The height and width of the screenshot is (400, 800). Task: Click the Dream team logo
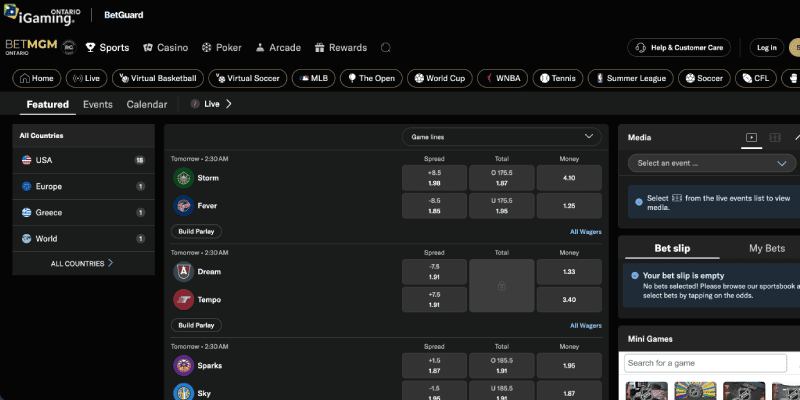tap(183, 271)
